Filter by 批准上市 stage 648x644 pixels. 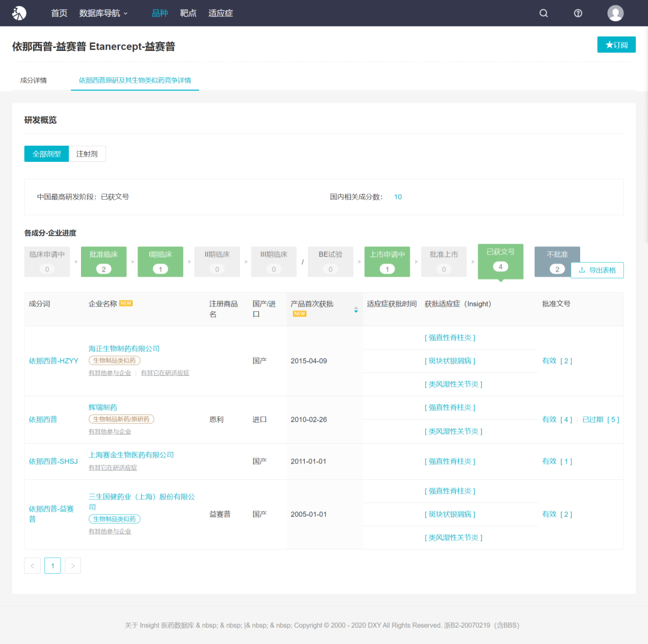point(444,261)
